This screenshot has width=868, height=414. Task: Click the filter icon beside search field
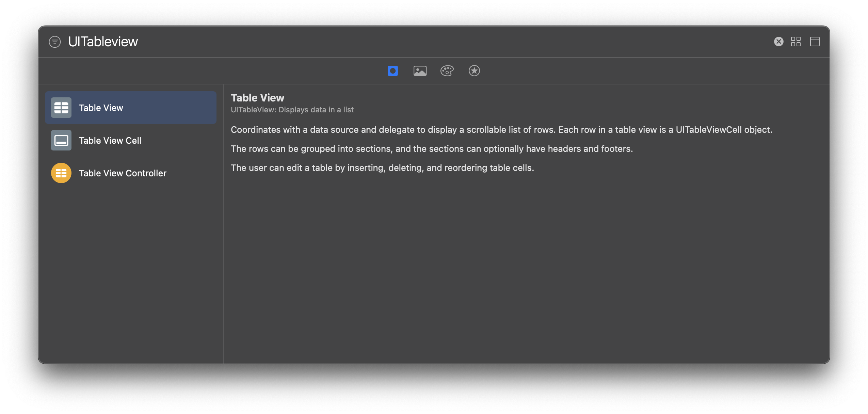click(x=55, y=42)
